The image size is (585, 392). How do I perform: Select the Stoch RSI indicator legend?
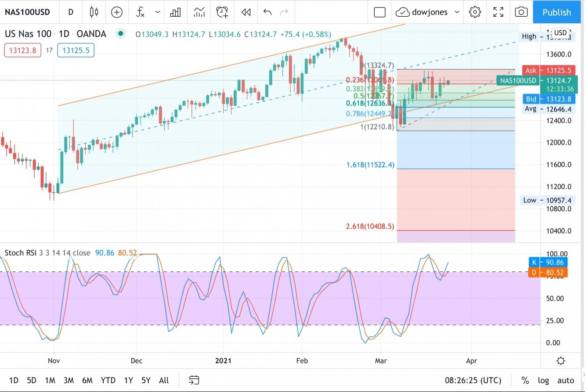47,253
